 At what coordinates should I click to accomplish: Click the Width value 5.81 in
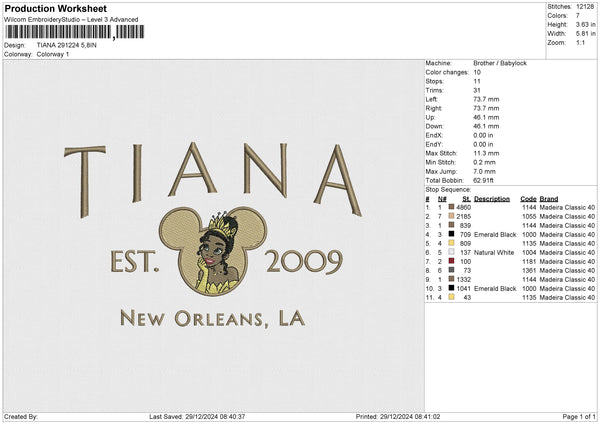pos(585,34)
